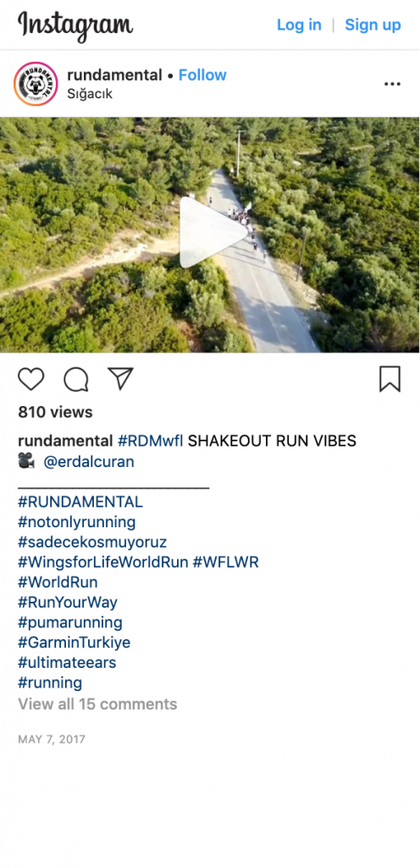Open the #RDMwfl hashtag
Image resolution: width=420 pixels, height=868 pixels.
pyautogui.click(x=151, y=441)
